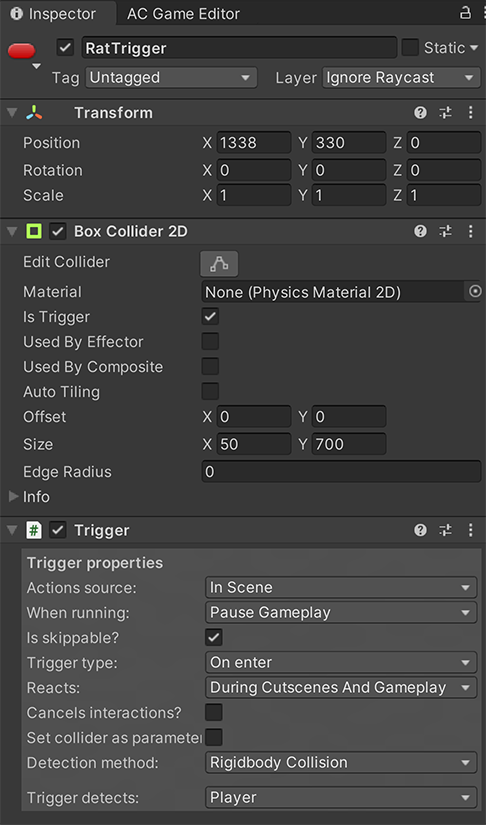Viewport: 486px width, 825px height.
Task: Open the Layer dropdown showing Ignore Raycast
Action: click(x=401, y=78)
